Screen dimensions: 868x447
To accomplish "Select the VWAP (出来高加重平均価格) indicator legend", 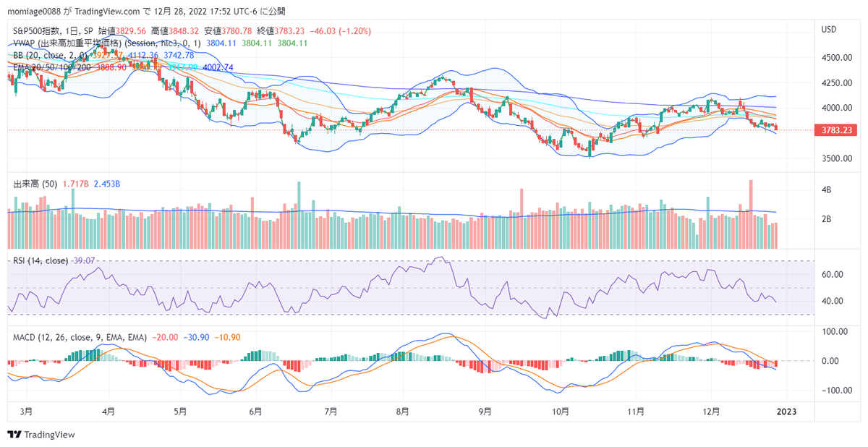I will (x=109, y=43).
